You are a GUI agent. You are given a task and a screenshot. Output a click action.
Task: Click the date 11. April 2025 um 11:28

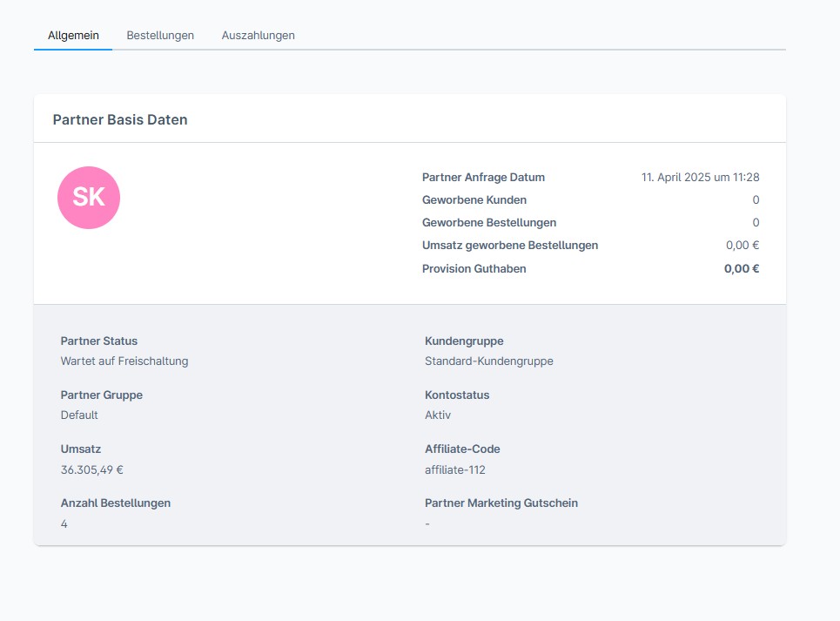[x=700, y=177]
